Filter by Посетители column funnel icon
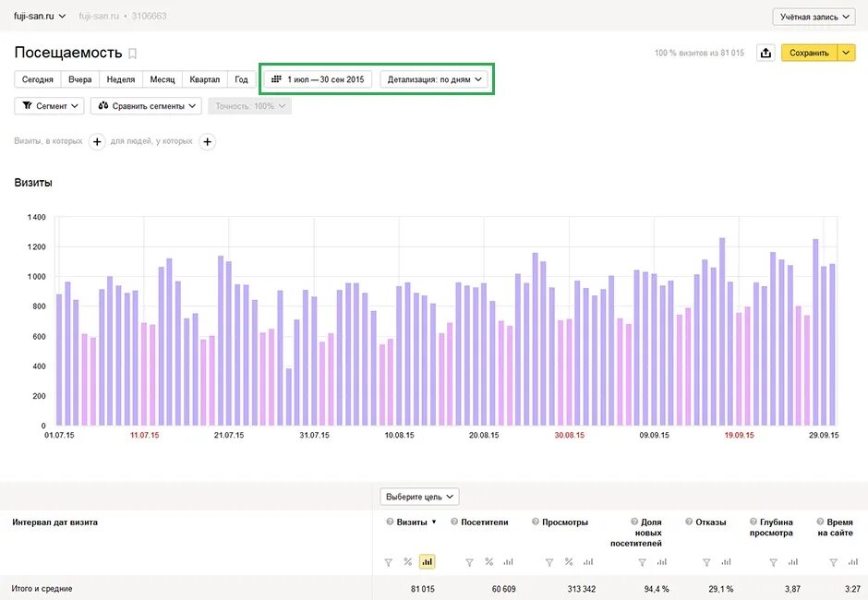 pos(469,562)
